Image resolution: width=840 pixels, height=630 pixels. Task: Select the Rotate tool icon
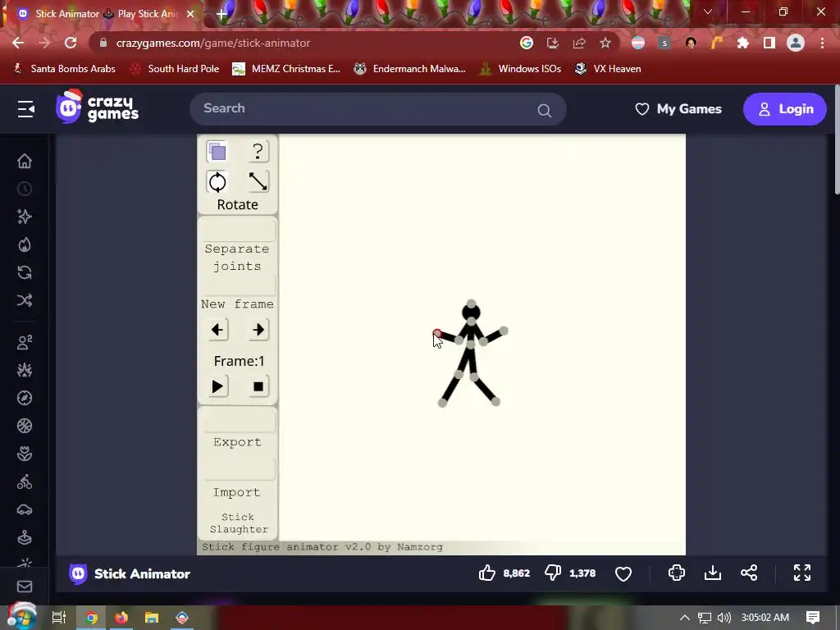[217, 182]
